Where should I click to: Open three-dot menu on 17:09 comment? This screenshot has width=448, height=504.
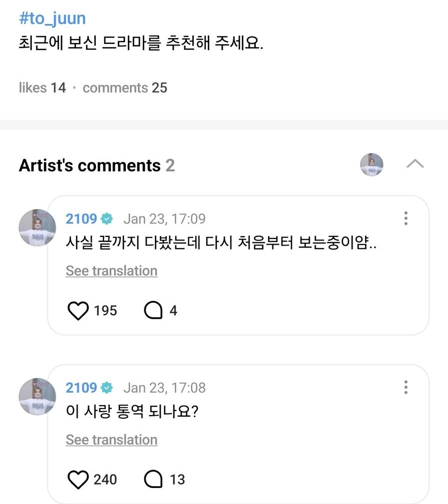406,219
